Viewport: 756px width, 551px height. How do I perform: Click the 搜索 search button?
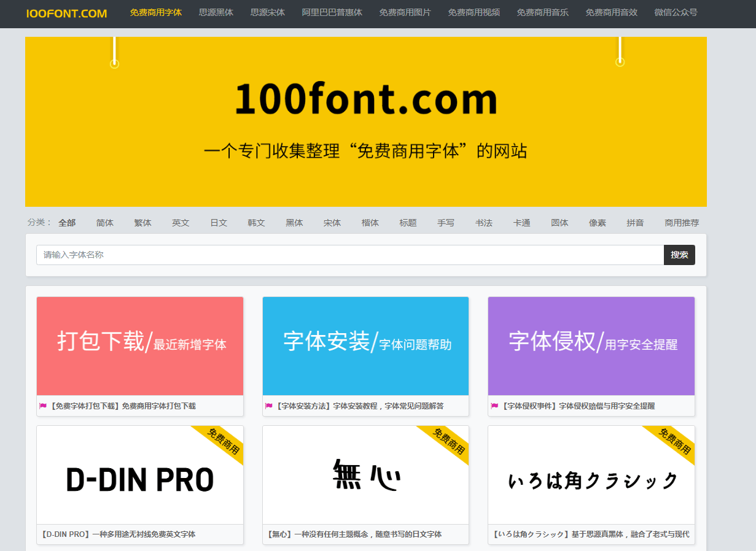pyautogui.click(x=679, y=255)
